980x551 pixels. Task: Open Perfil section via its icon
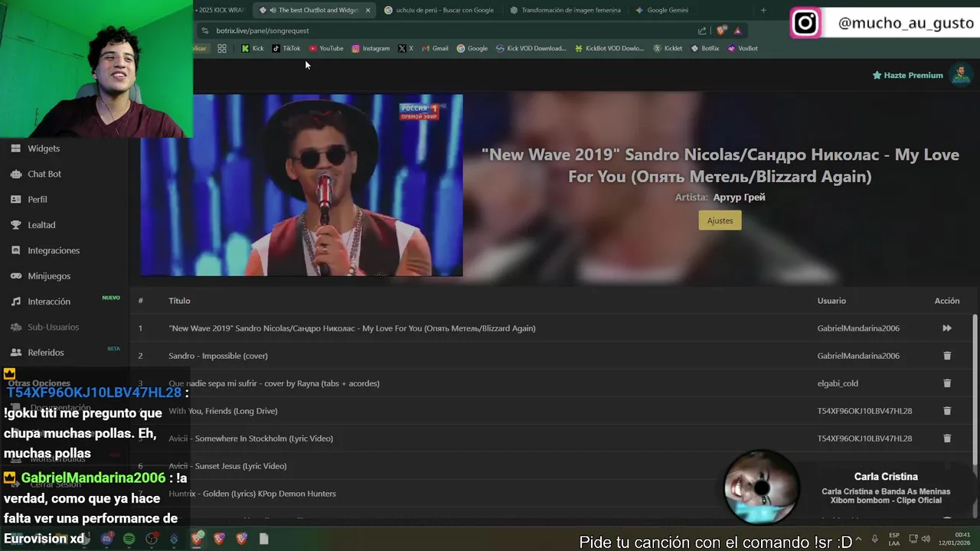coord(15,199)
